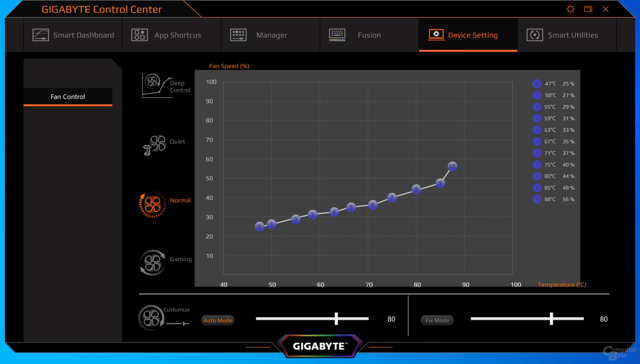Image resolution: width=640 pixels, height=364 pixels.
Task: Activate the Normal fan mode icon
Action: pos(152,204)
